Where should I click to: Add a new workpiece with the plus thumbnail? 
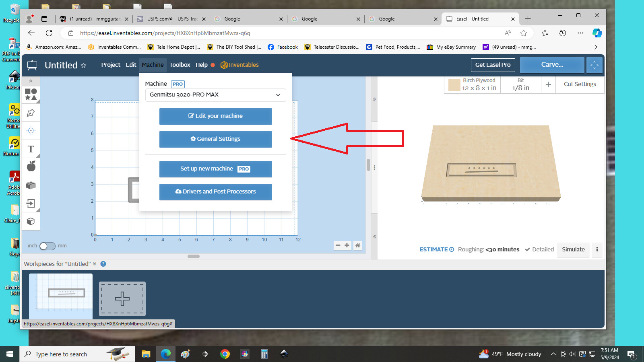point(122,298)
